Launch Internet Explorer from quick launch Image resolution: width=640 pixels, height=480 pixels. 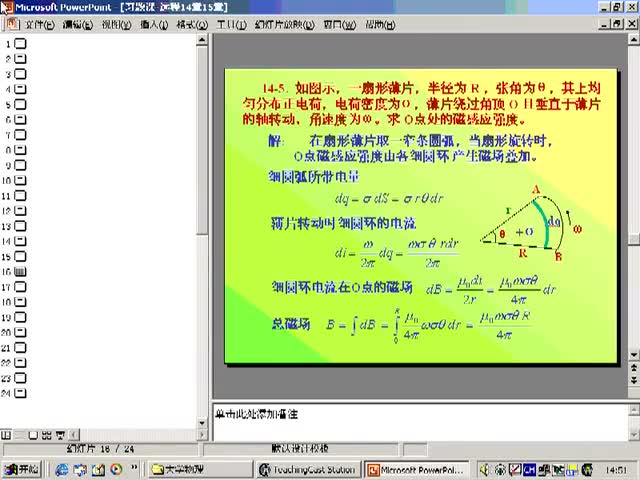(x=62, y=470)
